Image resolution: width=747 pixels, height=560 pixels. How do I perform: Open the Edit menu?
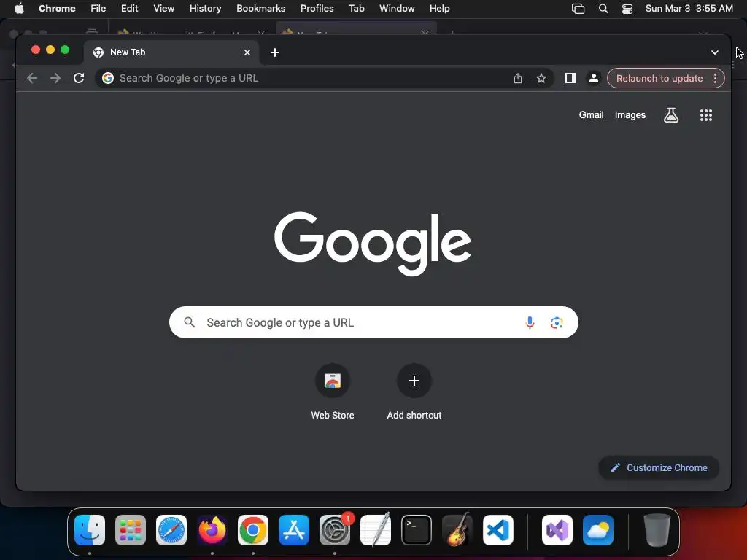[130, 8]
